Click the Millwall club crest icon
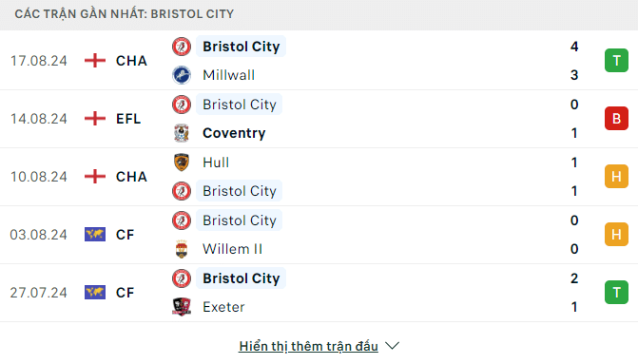 (182, 75)
